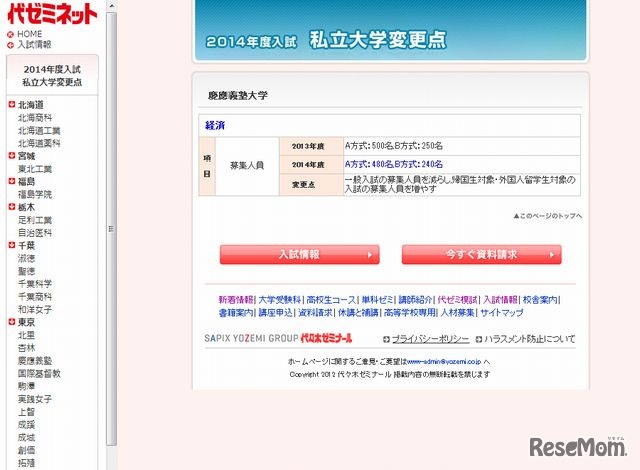Open 人材募集 footer link

coord(457,313)
